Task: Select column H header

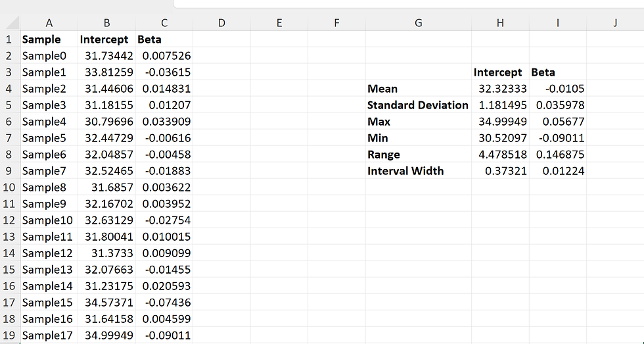Action: (x=500, y=23)
